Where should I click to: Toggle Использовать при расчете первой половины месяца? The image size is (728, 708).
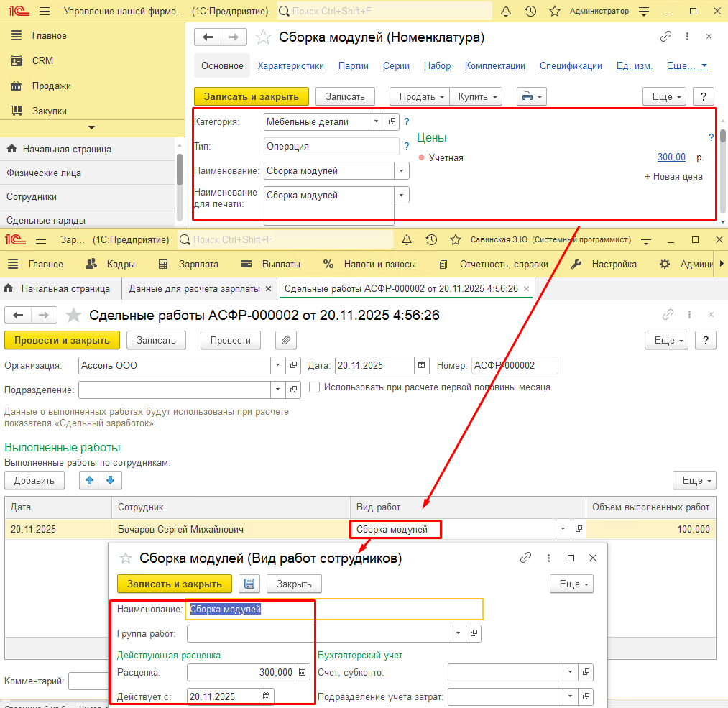pyautogui.click(x=315, y=387)
